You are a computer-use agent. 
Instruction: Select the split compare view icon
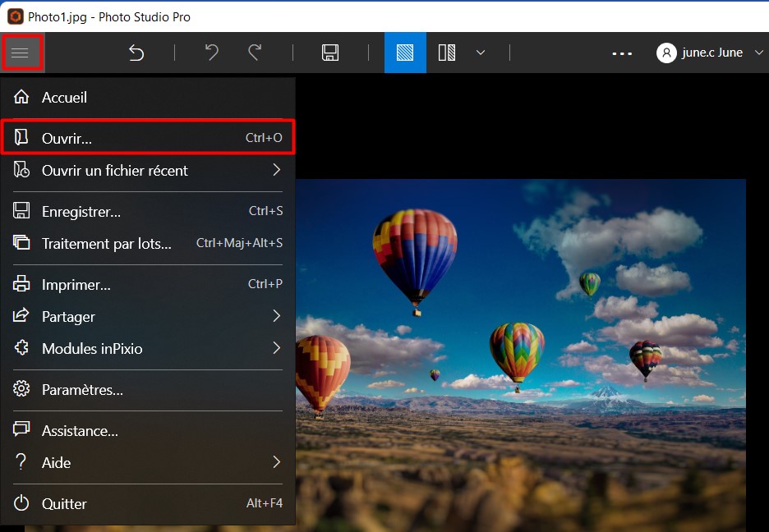point(447,53)
